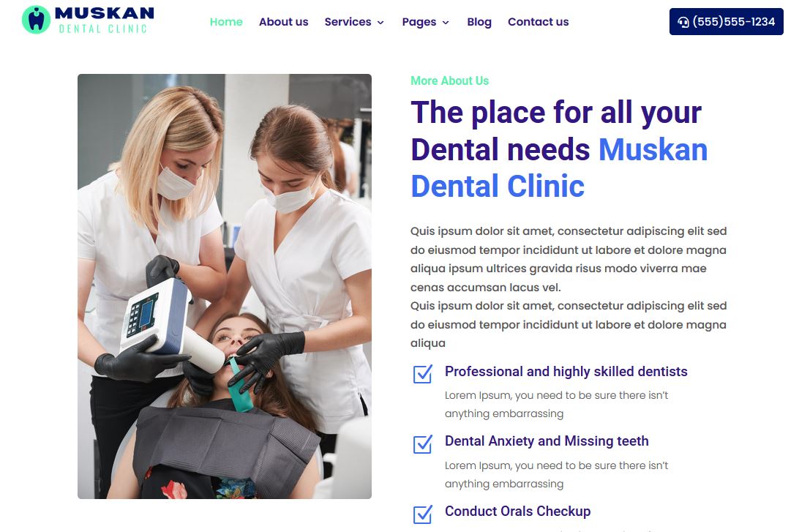Click checkmark beside Conduct Orals Checkup
The height and width of the screenshot is (532, 799).
click(423, 514)
